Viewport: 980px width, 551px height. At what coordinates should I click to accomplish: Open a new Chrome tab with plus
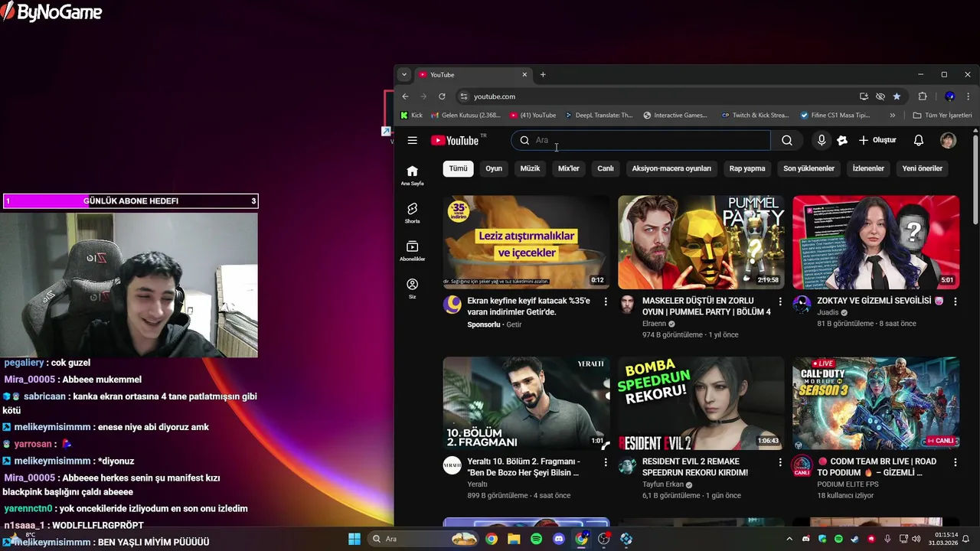[543, 74]
